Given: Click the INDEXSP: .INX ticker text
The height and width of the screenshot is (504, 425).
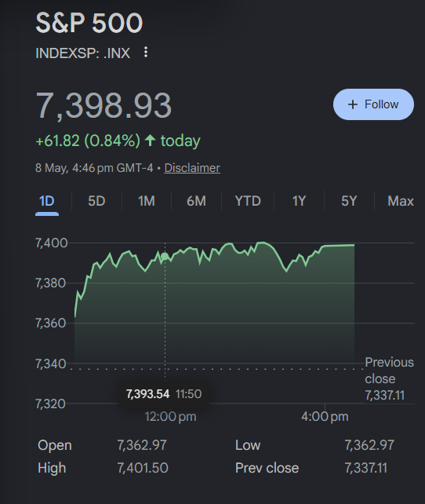Looking at the screenshot, I should tap(83, 53).
